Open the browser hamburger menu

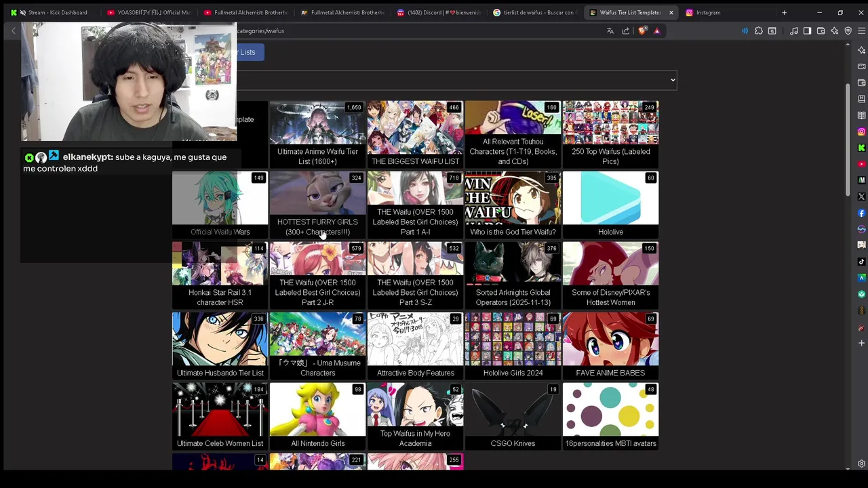point(862,30)
